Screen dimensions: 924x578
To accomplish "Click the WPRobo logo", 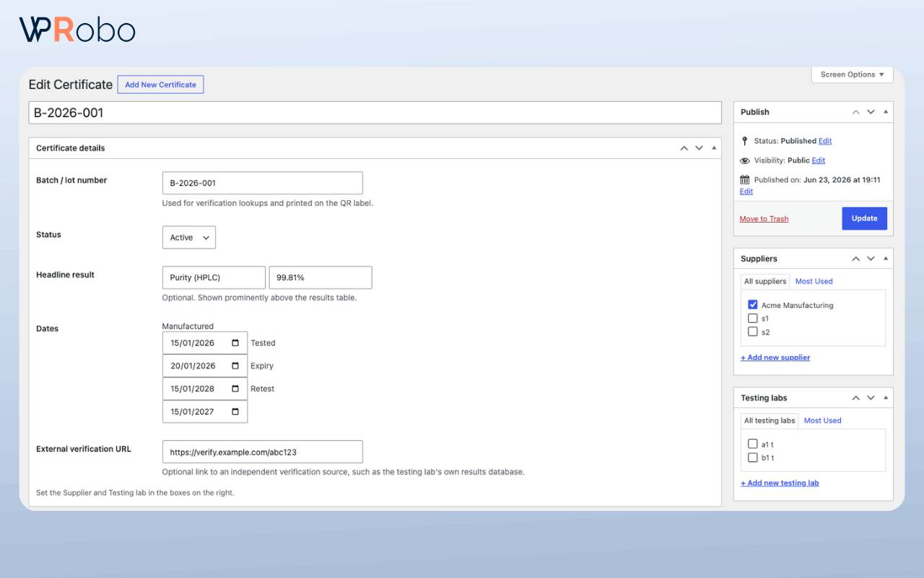I will coord(77,30).
